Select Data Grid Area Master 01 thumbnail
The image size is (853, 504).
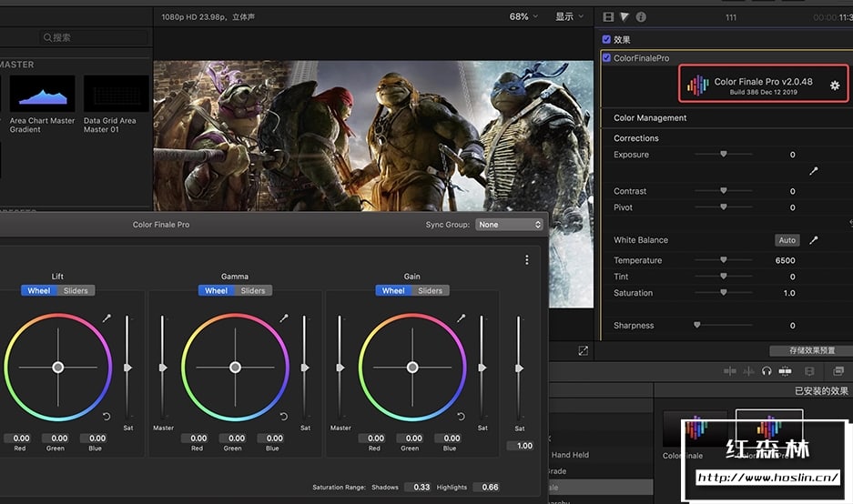click(116, 94)
